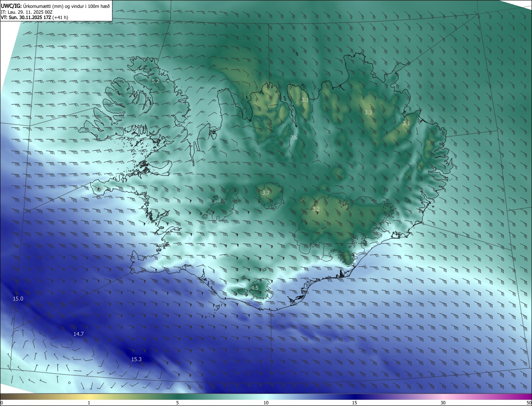Screen dimensions: 532x406
Task: Click the color scale tick label 30
Action: pos(443,403)
